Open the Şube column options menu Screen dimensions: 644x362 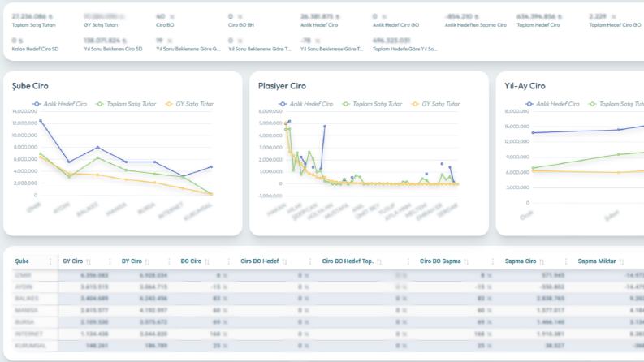pyautogui.click(x=50, y=261)
